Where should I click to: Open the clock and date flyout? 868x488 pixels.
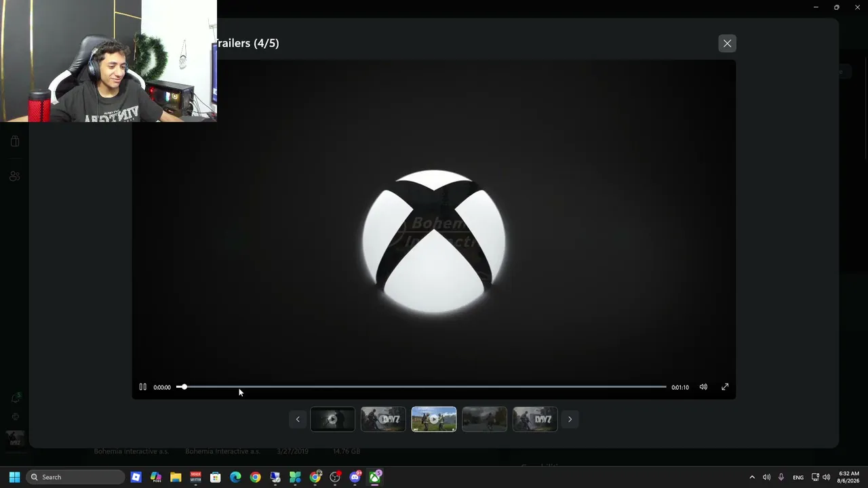(x=849, y=477)
